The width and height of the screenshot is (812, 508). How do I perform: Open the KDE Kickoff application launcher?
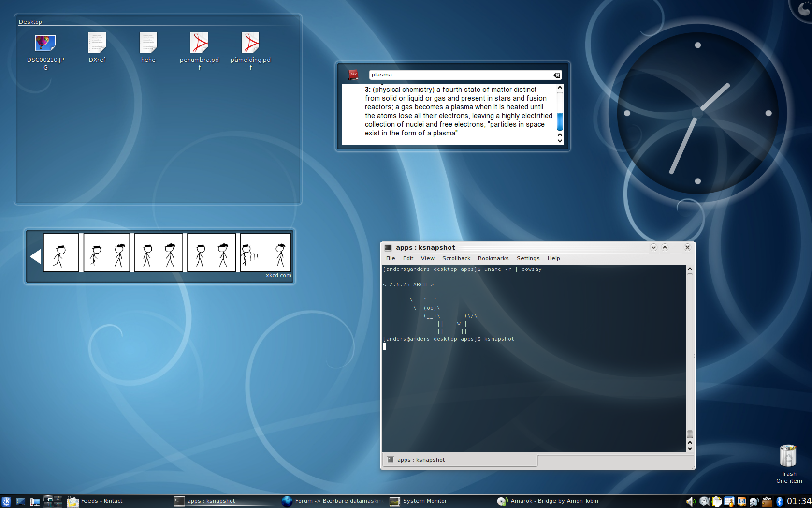pos(6,501)
